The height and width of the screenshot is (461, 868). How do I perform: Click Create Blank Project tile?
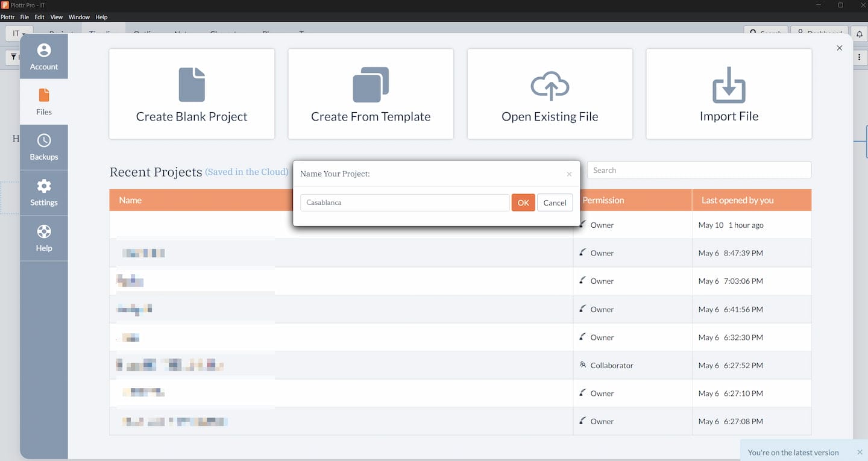point(192,94)
